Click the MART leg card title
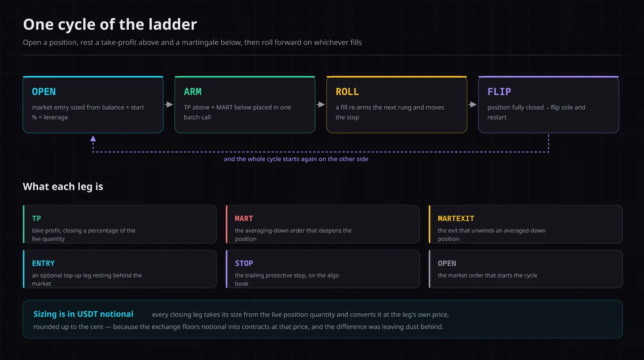Image resolution: width=644 pixels, height=360 pixels. point(244,219)
